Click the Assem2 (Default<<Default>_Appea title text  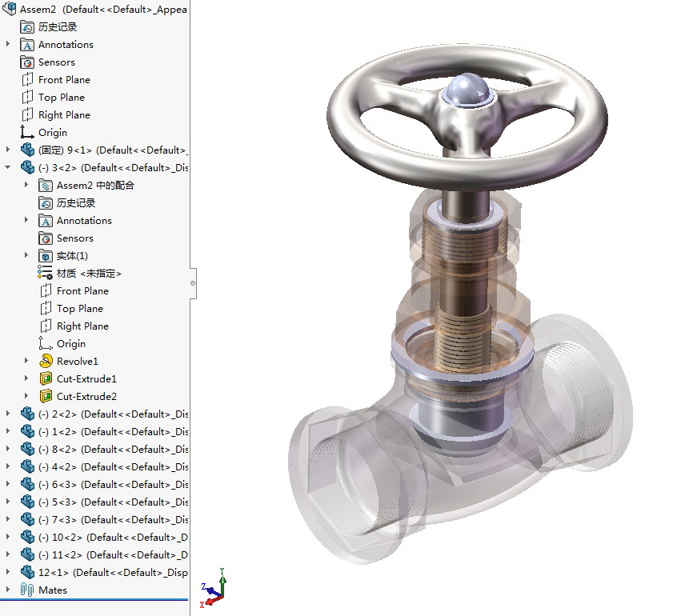click(103, 10)
